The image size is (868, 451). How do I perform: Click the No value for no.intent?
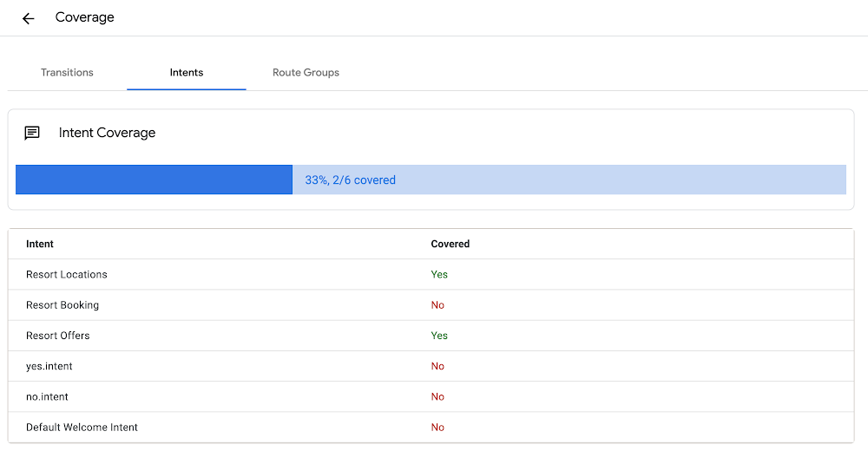click(437, 396)
